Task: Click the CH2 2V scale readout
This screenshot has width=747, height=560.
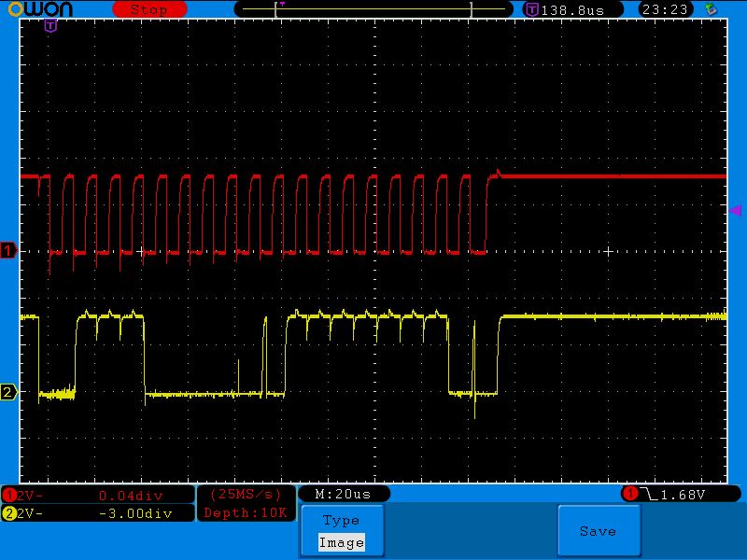Action: coord(30,513)
